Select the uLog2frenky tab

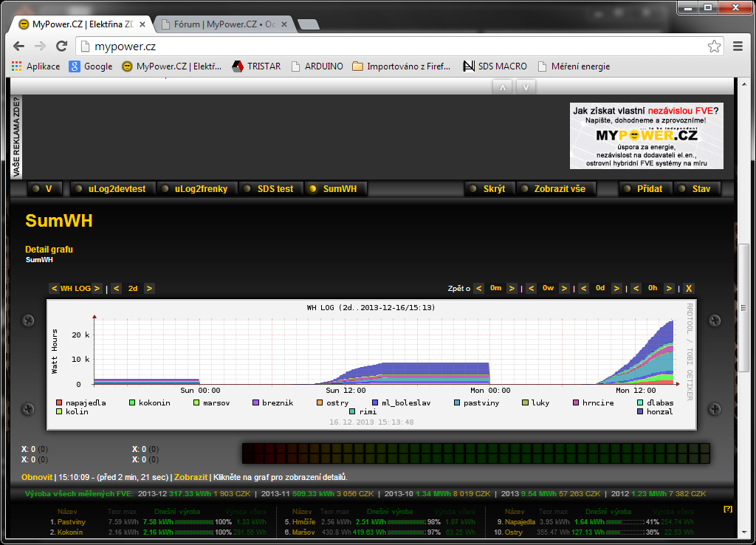pos(199,189)
